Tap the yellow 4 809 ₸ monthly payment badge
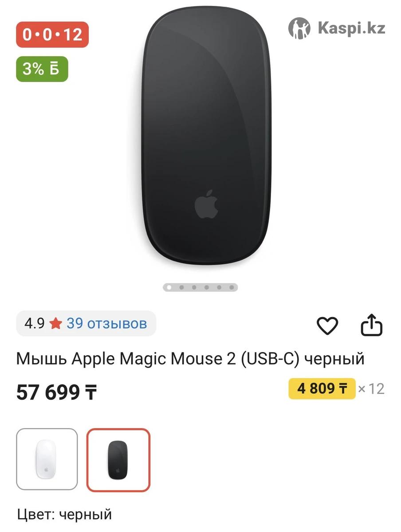Image resolution: width=401 pixels, height=532 pixels. tap(322, 389)
